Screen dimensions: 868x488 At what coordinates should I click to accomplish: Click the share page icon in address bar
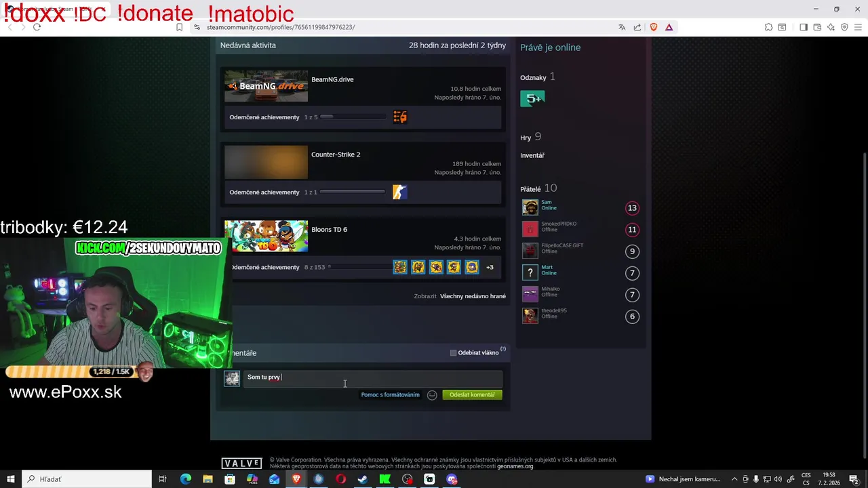click(x=637, y=27)
